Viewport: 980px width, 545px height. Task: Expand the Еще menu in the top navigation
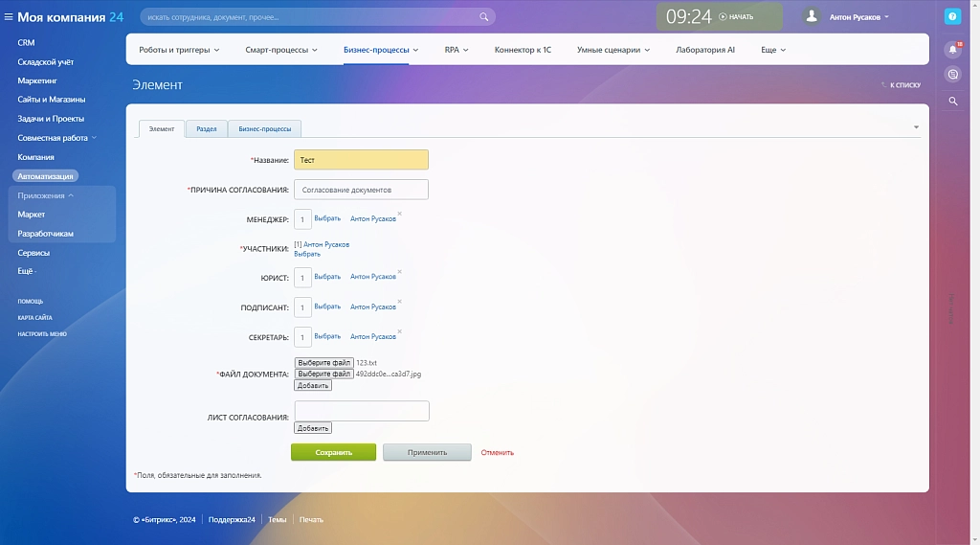773,50
